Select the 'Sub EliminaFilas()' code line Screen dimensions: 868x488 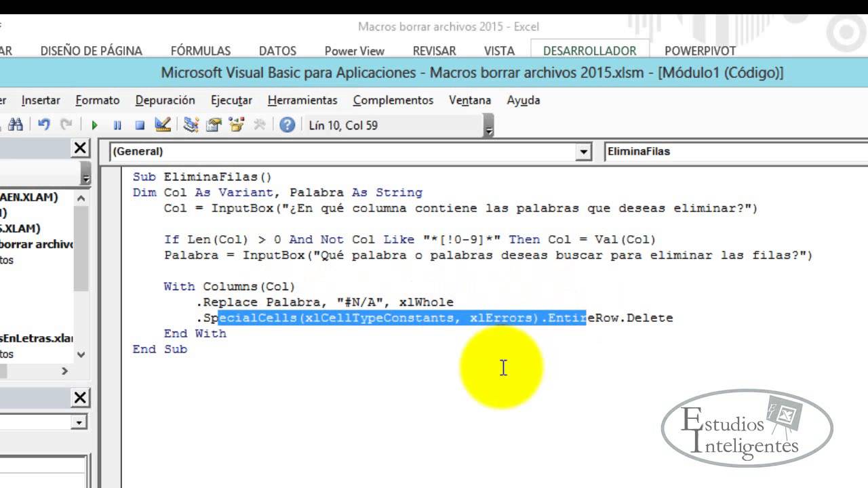pos(202,177)
